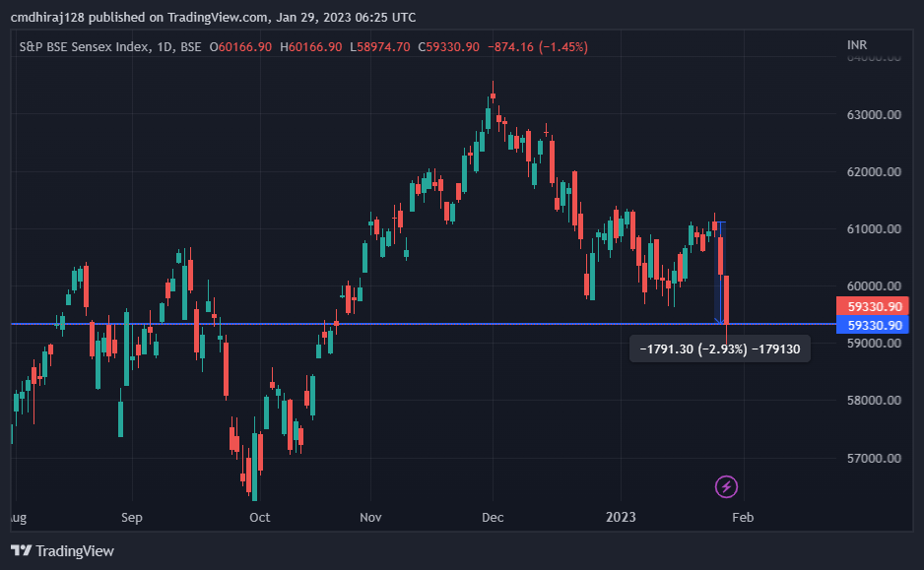
Task: Click the red 59330.90 price label
Action: pyautogui.click(x=873, y=306)
